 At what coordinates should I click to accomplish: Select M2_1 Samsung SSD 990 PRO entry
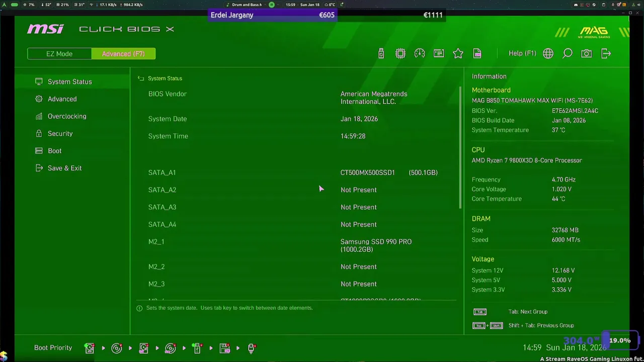pyautogui.click(x=297, y=245)
